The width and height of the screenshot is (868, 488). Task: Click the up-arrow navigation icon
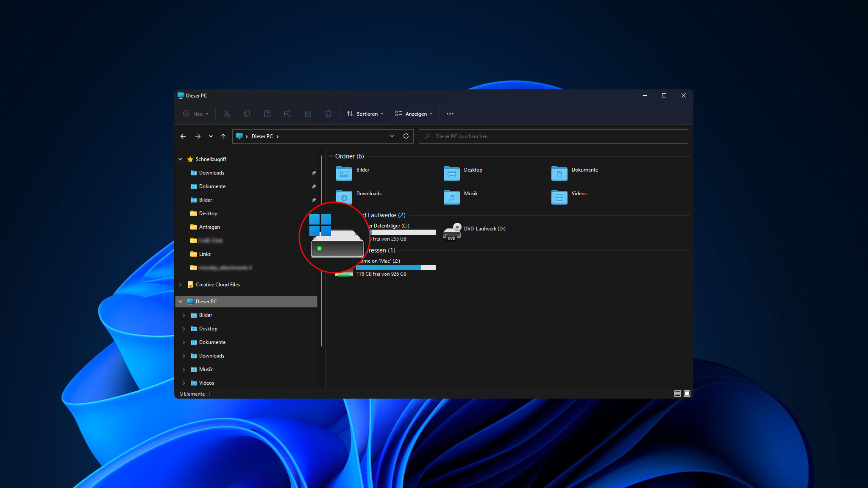click(x=223, y=136)
